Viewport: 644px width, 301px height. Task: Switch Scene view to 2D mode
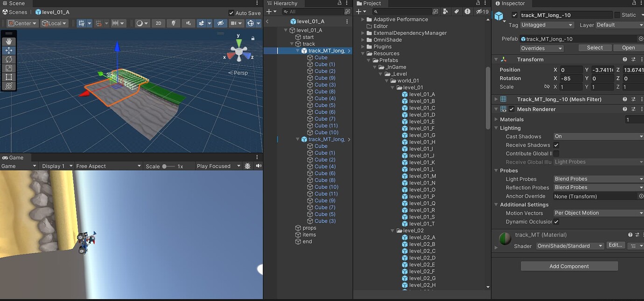(159, 23)
